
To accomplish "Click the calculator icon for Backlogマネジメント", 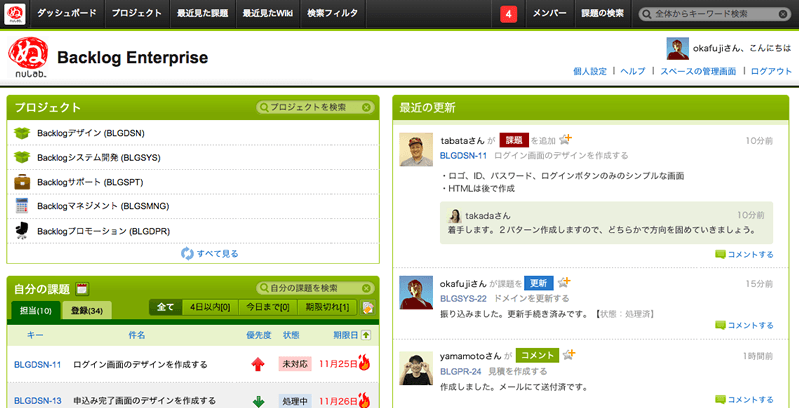I will click(x=22, y=206).
